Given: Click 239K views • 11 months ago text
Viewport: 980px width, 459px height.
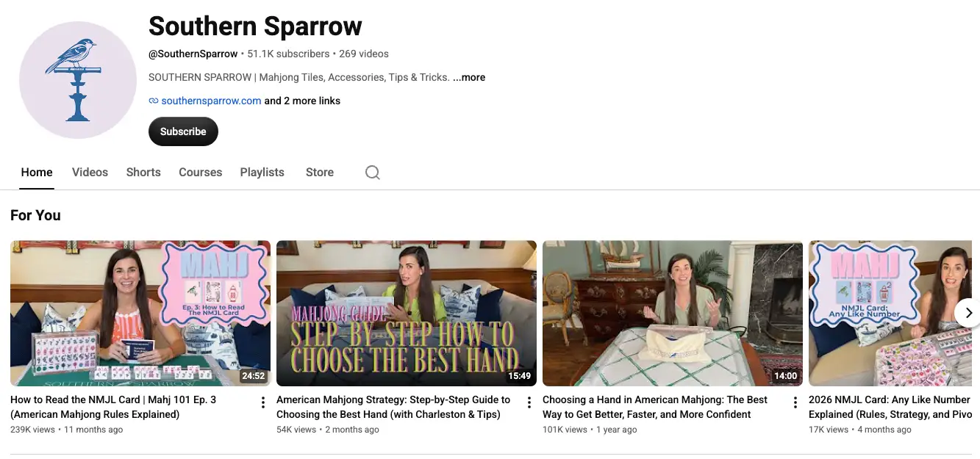Looking at the screenshot, I should (x=67, y=430).
